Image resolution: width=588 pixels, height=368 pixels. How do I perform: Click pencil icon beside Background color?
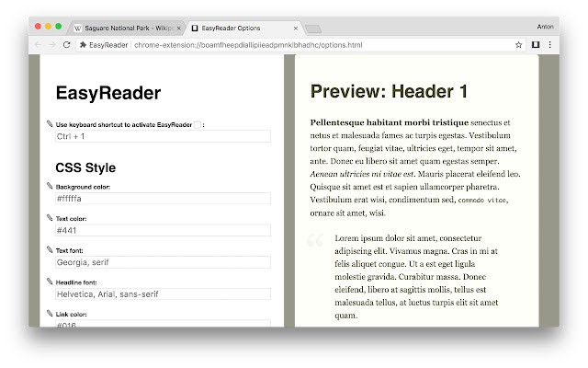(50, 186)
